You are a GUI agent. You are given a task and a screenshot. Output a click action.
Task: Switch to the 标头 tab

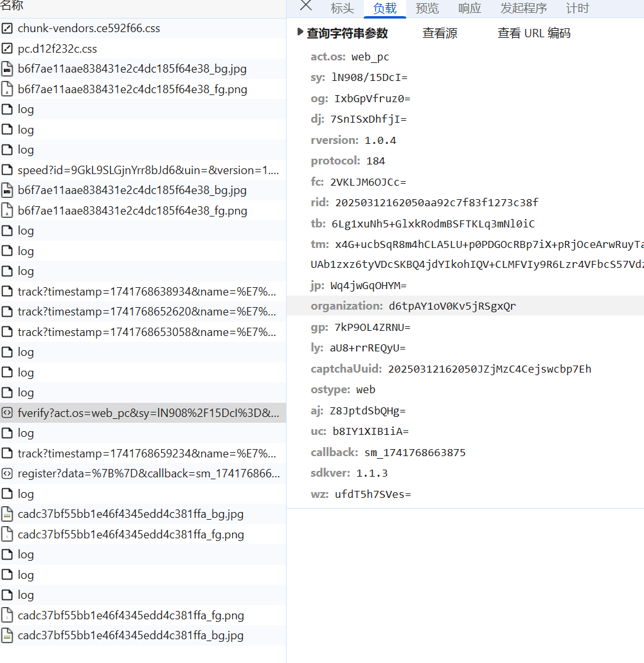[x=342, y=8]
